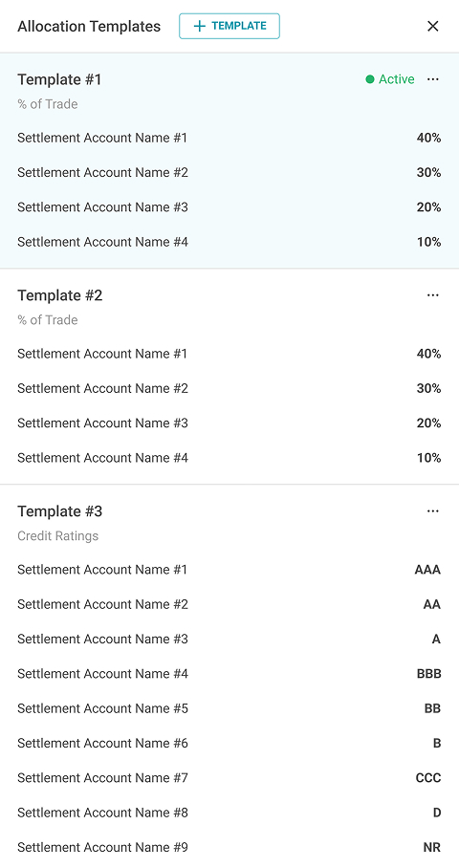459x868 pixels.
Task: Open Template #3 ellipsis menu
Action: (433, 510)
